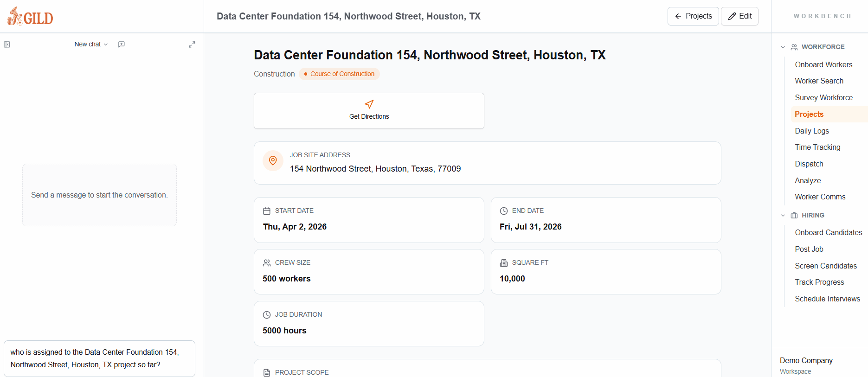Screen dimensions: 868x377
Task: Click the clock icon on Job Duration card
Action: click(x=266, y=314)
